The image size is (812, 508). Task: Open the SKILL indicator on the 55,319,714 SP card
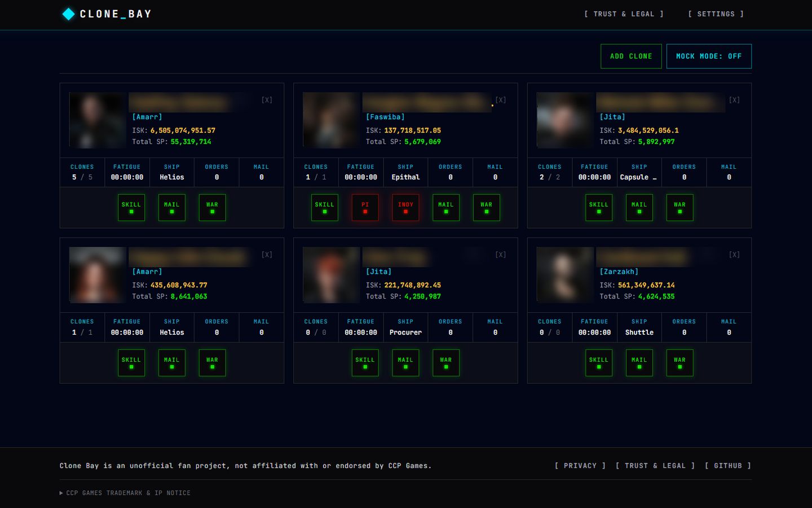coord(131,208)
